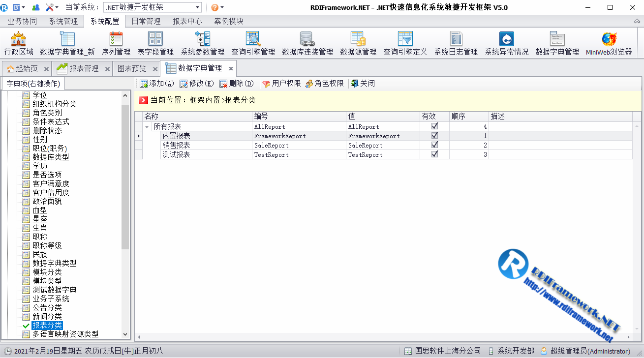Sort by 编号 column header
The width and height of the screenshot is (644, 358).
(299, 117)
